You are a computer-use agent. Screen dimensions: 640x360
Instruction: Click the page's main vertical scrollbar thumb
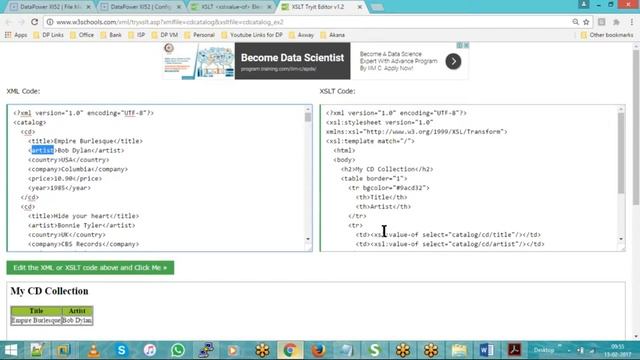(x=636, y=127)
